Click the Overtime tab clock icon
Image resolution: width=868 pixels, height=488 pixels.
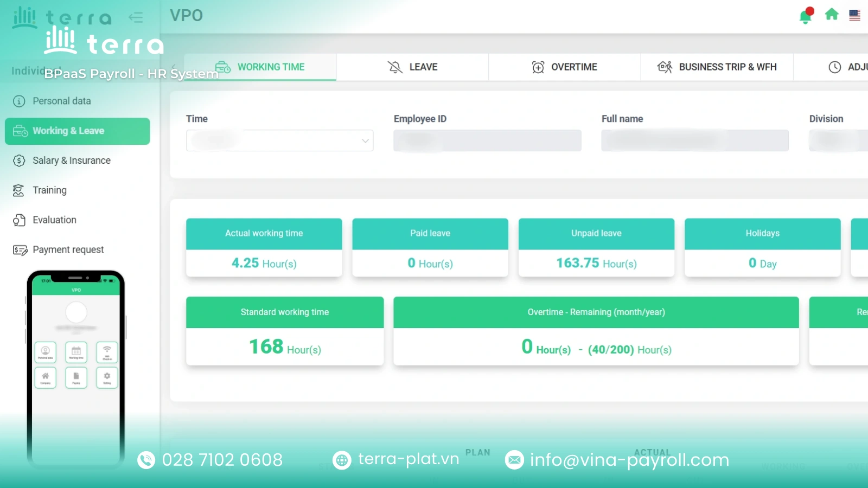point(538,67)
